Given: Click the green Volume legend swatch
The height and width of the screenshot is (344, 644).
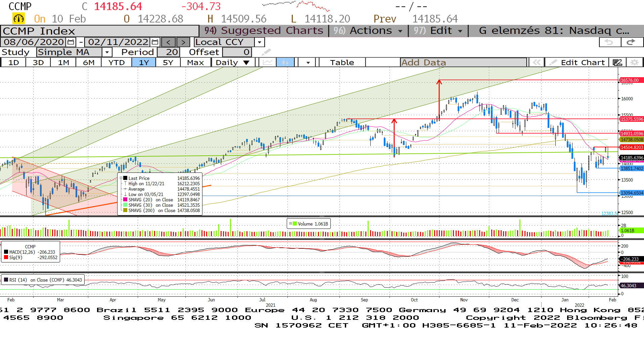Looking at the screenshot, I should coord(294,224).
